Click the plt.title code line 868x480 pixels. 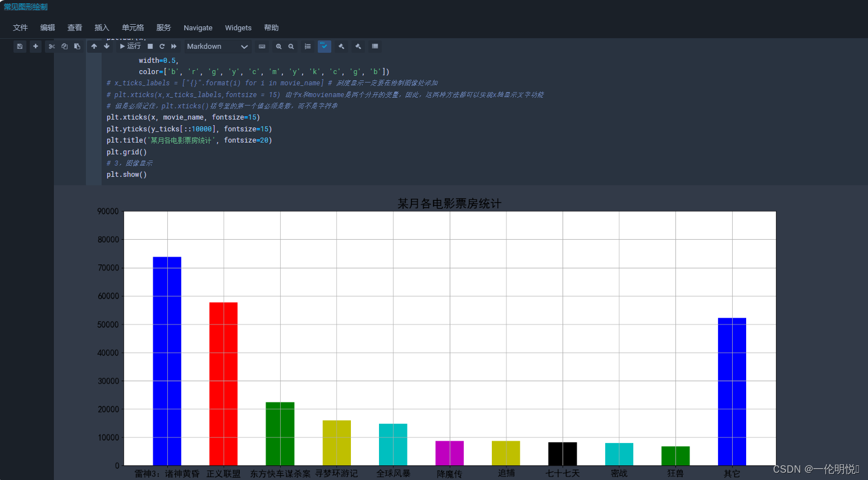189,140
